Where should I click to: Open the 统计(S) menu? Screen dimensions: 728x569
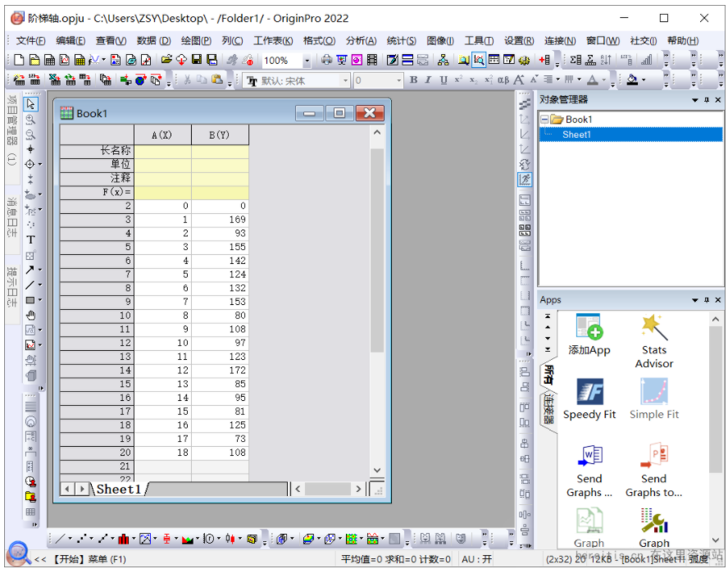click(402, 41)
